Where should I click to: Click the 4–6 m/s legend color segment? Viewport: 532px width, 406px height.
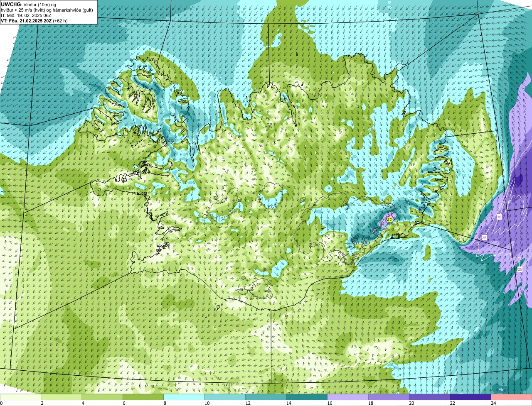click(x=103, y=397)
